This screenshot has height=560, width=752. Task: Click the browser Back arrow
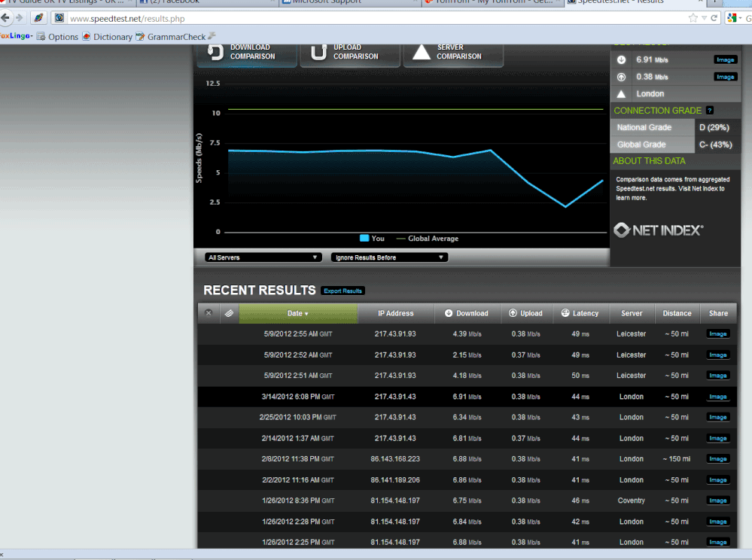click(5, 18)
